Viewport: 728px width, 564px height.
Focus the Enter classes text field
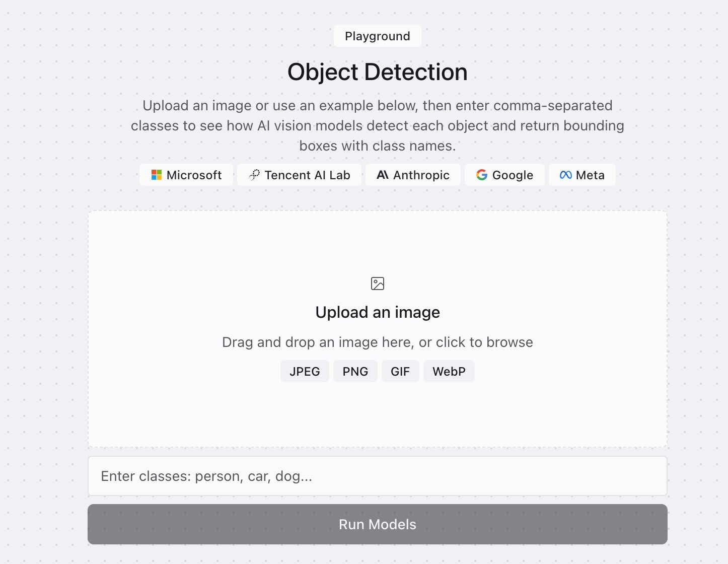(x=378, y=476)
